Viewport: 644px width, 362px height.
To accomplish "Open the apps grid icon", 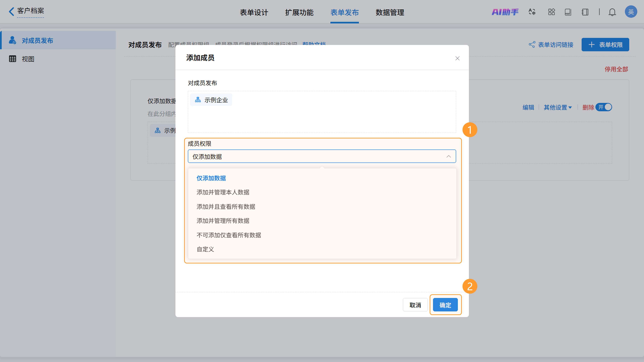I will pos(551,12).
